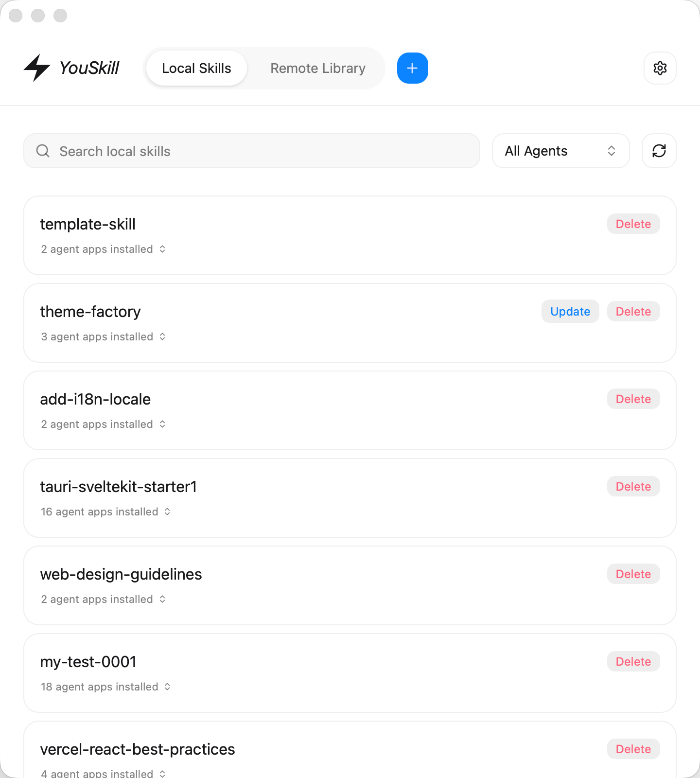Expand template-skill installed agent apps list

[104, 249]
